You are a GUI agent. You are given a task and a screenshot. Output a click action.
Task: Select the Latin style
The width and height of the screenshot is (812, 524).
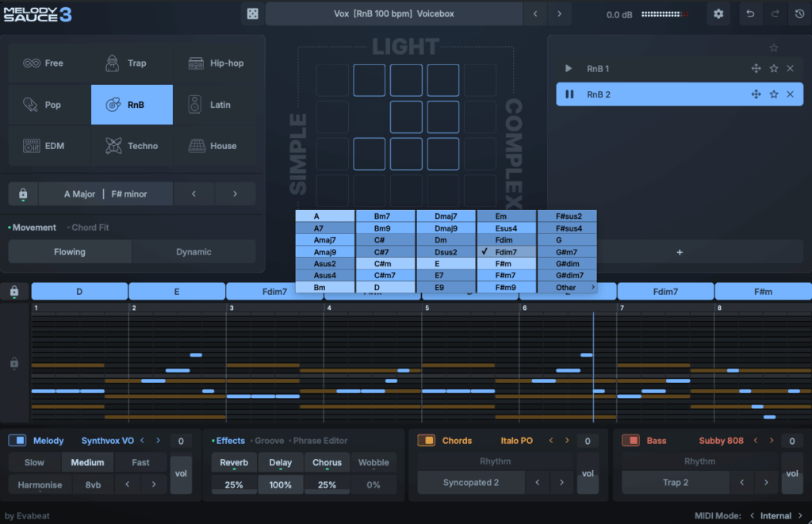214,105
